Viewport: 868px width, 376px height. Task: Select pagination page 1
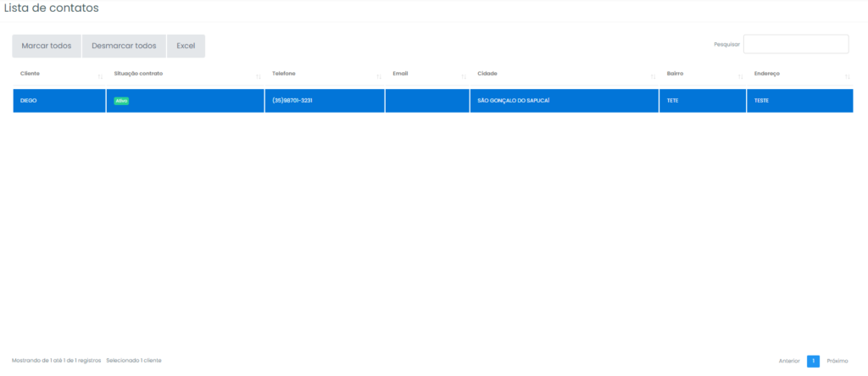coord(813,361)
